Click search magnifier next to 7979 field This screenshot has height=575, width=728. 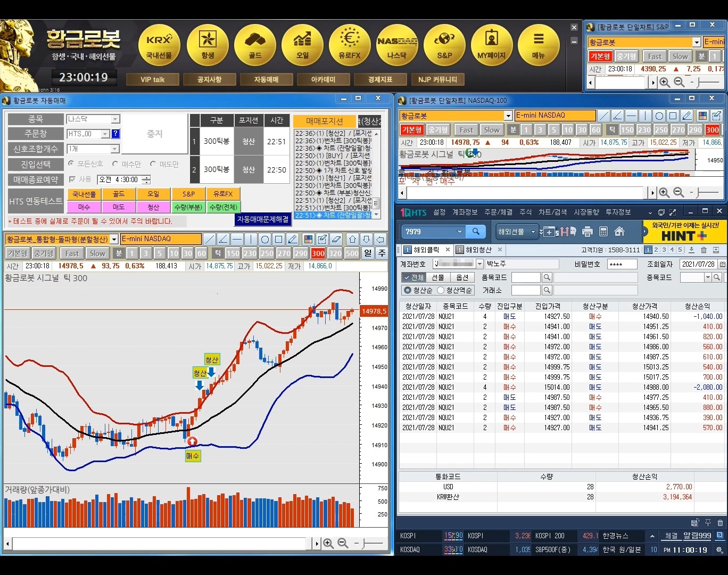(476, 232)
